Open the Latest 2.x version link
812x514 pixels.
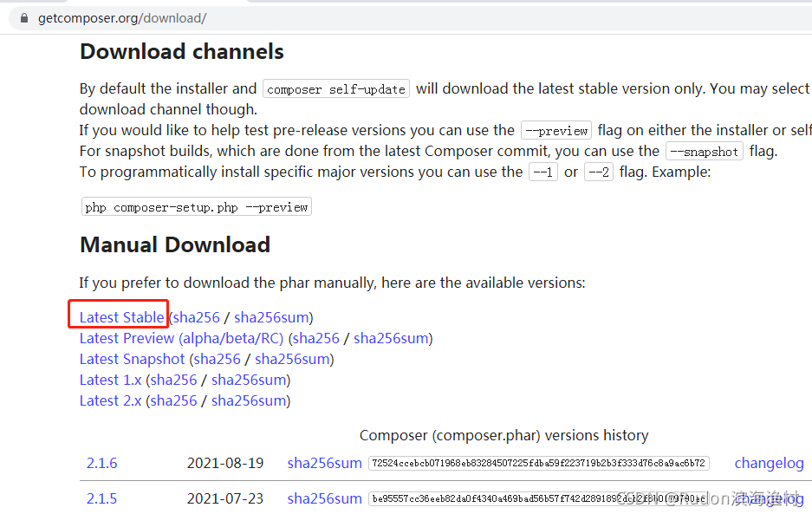tap(110, 400)
